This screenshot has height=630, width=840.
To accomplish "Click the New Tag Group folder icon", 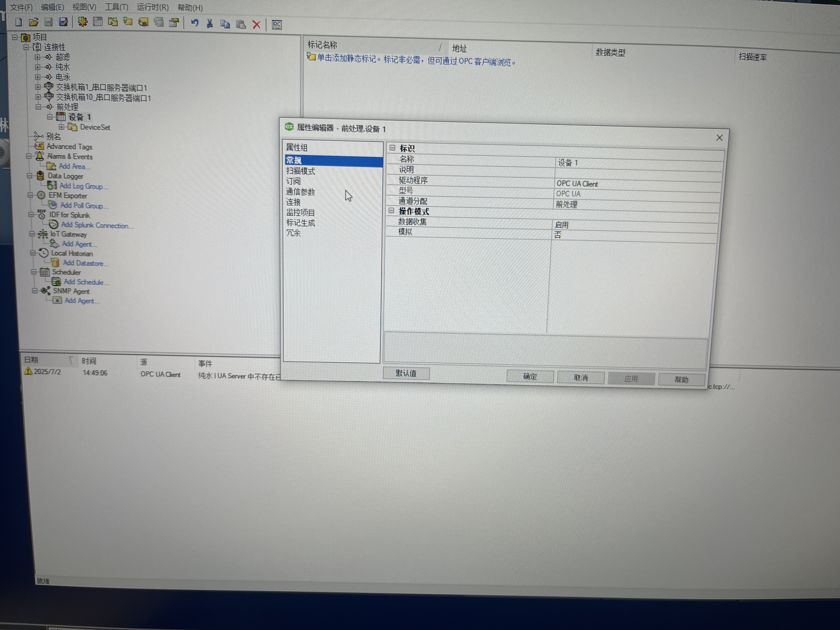I will (113, 22).
